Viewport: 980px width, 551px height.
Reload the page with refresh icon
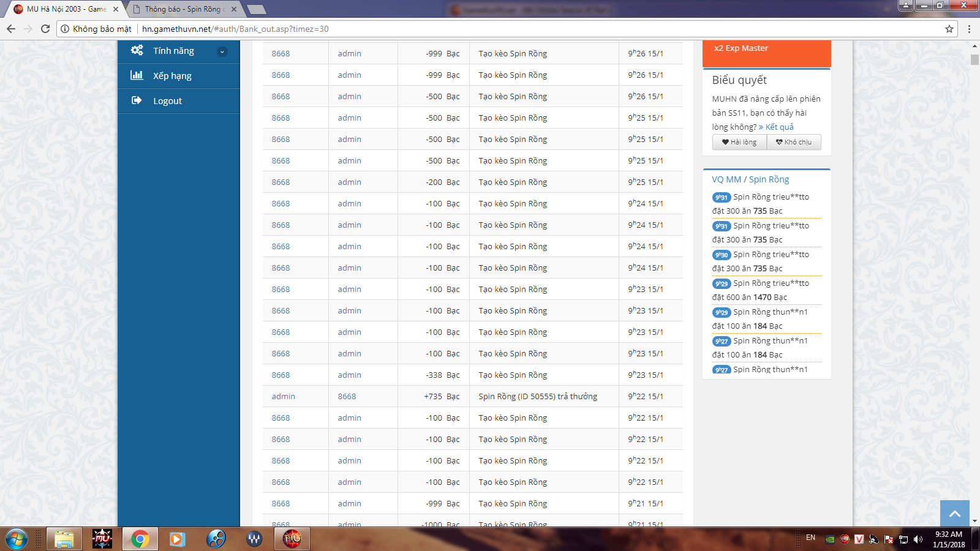(45, 29)
